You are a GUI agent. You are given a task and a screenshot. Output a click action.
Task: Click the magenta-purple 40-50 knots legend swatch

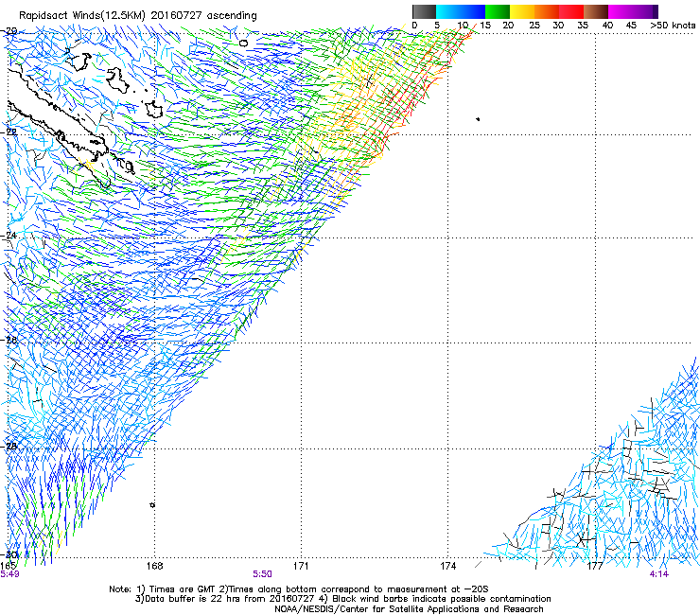click(x=633, y=11)
